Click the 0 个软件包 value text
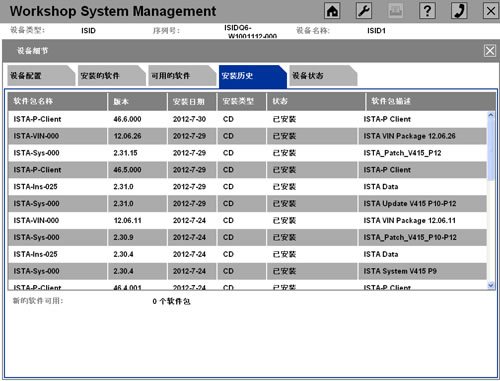This screenshot has width=500, height=381. (x=171, y=301)
